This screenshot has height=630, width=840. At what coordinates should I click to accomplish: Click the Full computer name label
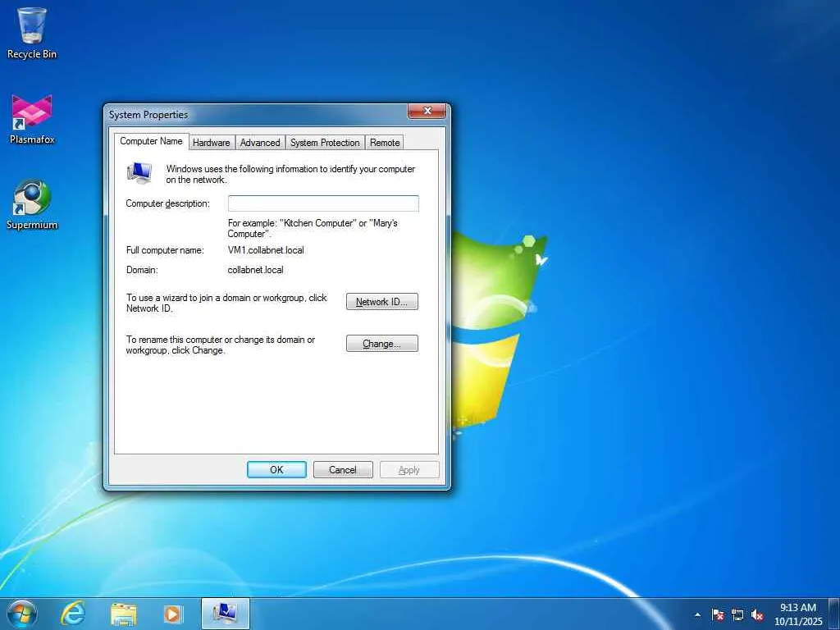[x=165, y=250]
